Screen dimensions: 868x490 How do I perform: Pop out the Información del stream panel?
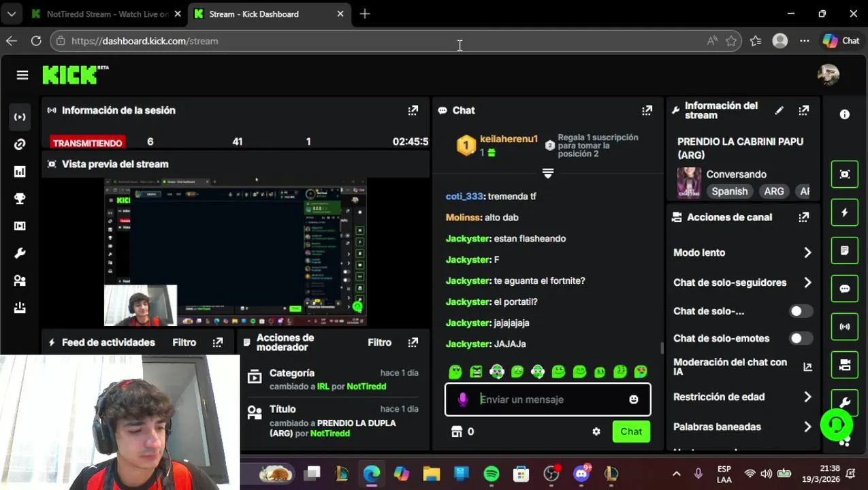point(804,110)
